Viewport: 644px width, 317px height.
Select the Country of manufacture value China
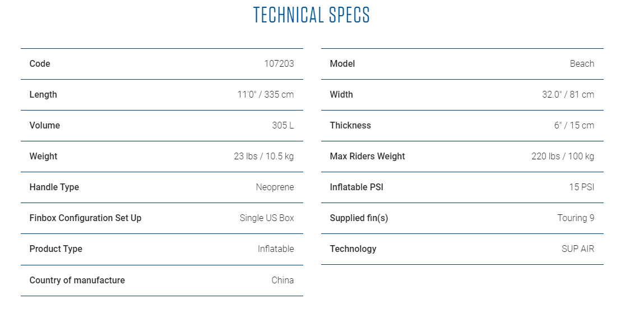(x=282, y=280)
